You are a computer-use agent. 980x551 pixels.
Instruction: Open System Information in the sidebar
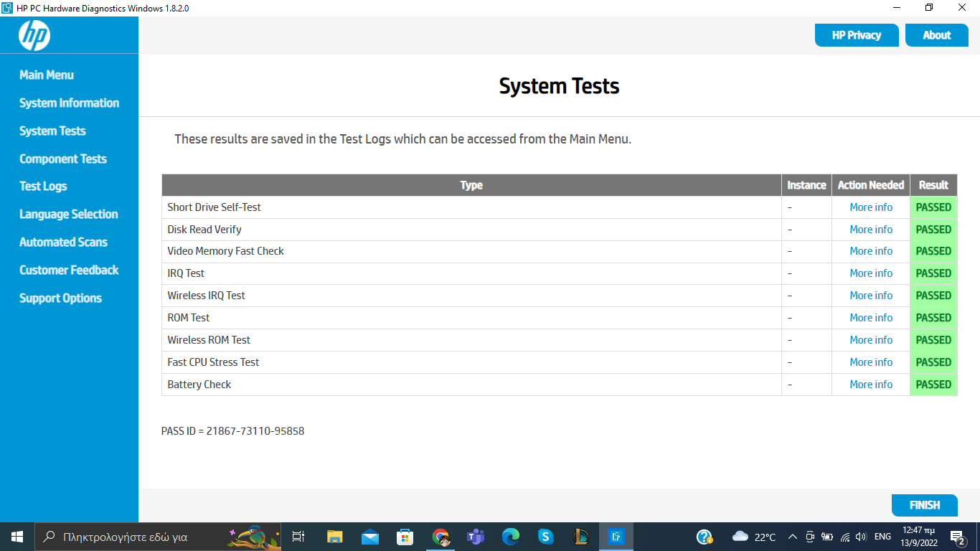click(70, 103)
